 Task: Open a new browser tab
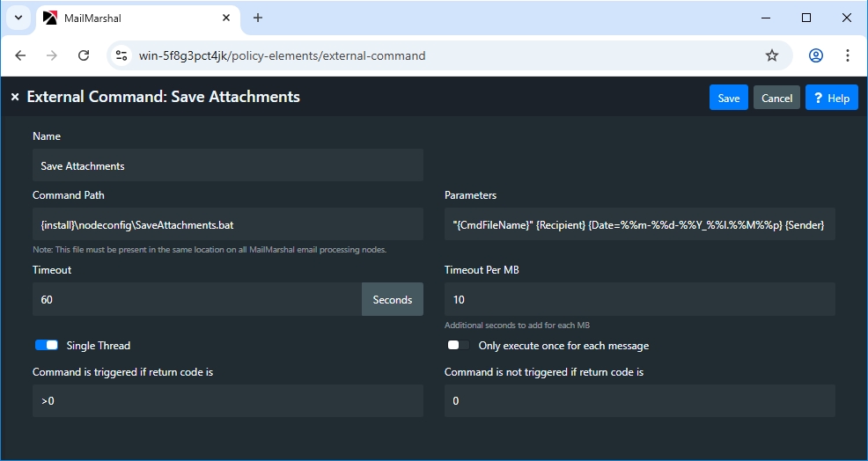(258, 18)
